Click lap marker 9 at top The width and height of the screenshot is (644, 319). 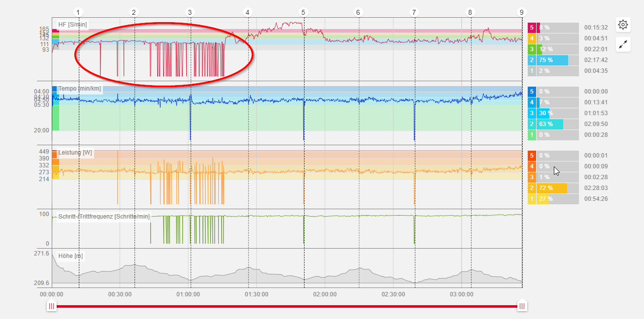coord(522,12)
